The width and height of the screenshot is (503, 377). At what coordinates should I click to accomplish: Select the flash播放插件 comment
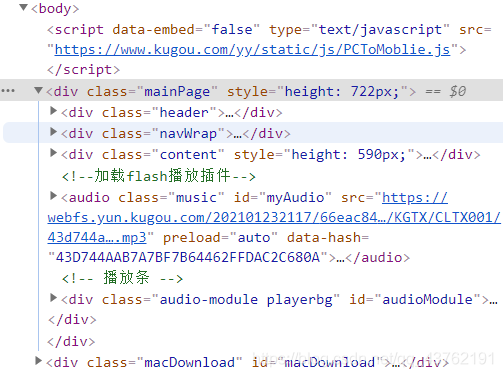(159, 176)
